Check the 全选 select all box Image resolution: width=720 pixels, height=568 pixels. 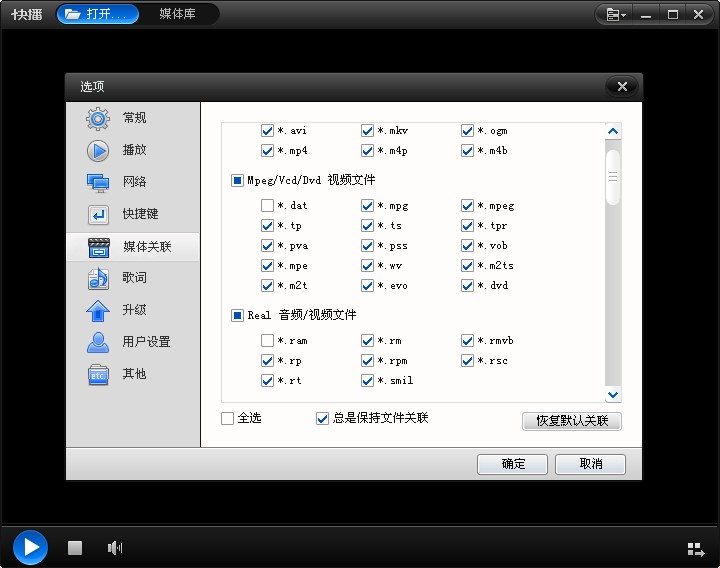coord(228,418)
